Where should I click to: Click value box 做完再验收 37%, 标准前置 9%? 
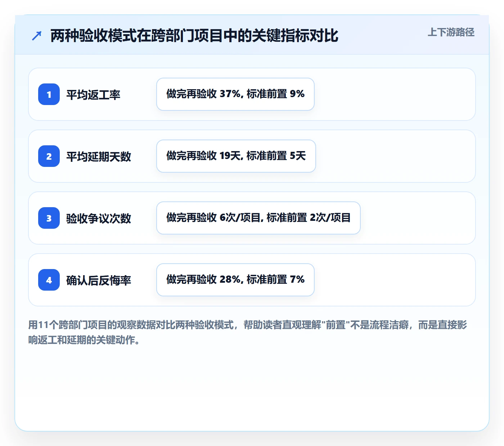point(235,94)
